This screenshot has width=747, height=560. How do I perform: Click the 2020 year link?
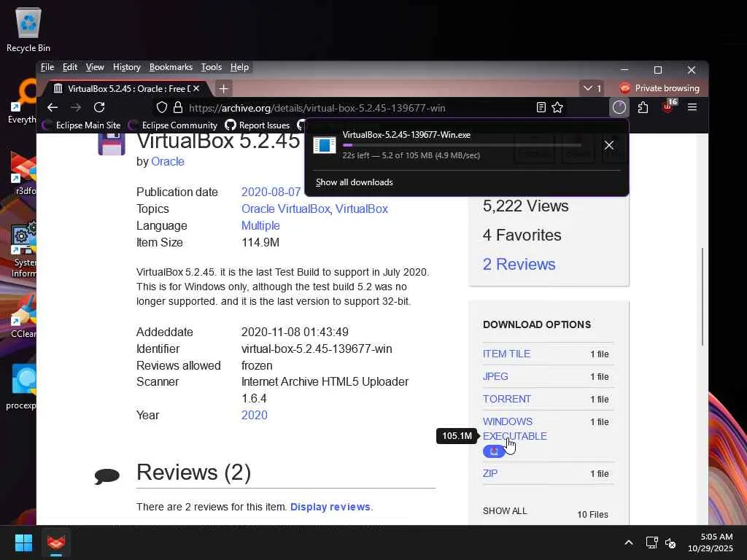(x=255, y=415)
